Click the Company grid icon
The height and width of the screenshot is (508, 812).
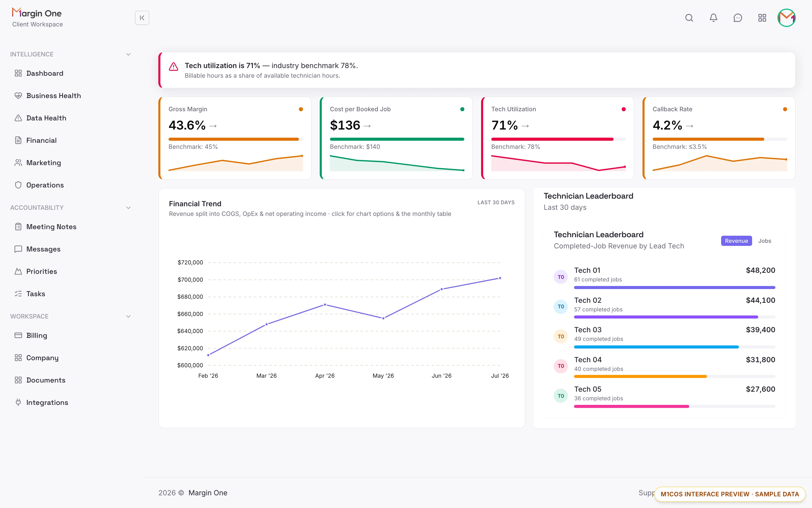(18, 358)
